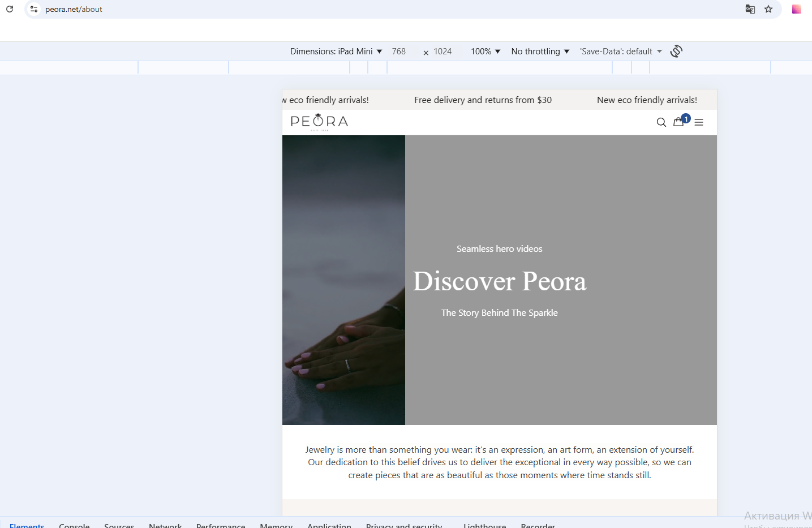Image resolution: width=812 pixels, height=528 pixels.
Task: Click the address bar URL peora.net/about
Action: [74, 9]
